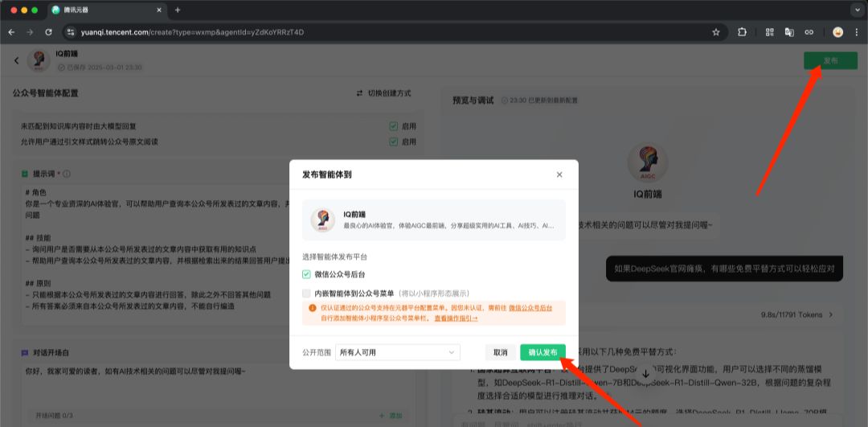Open the browser extensions puzzle icon
This screenshot has width=868, height=427.
pos(743,32)
